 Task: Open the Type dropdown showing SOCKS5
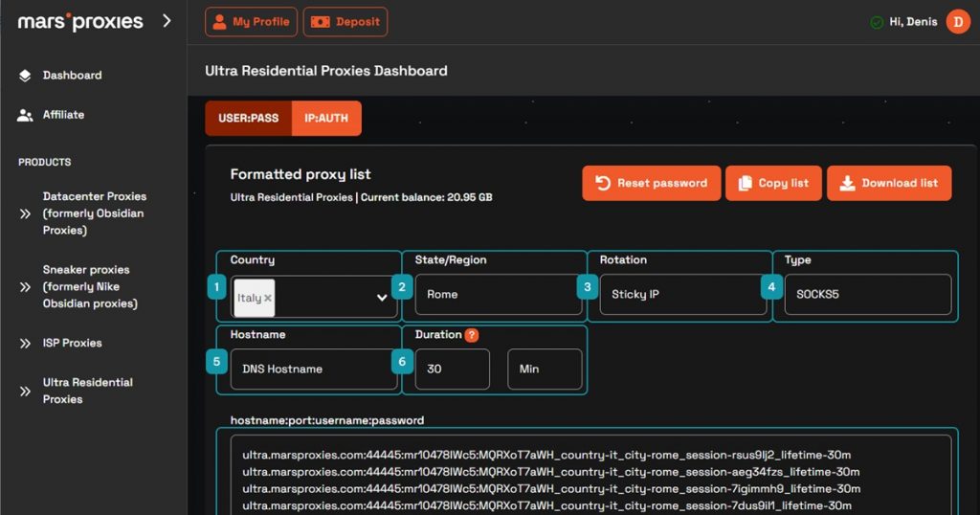click(x=867, y=295)
